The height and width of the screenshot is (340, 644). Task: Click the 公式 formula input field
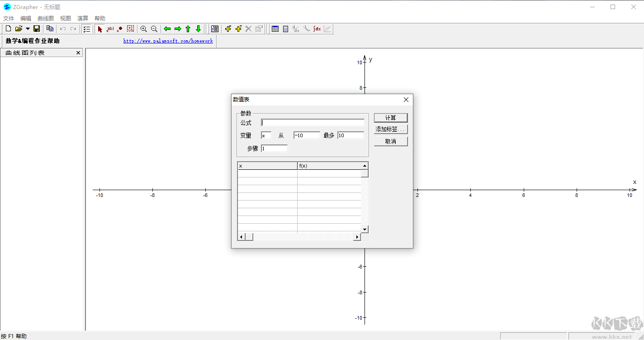(313, 123)
